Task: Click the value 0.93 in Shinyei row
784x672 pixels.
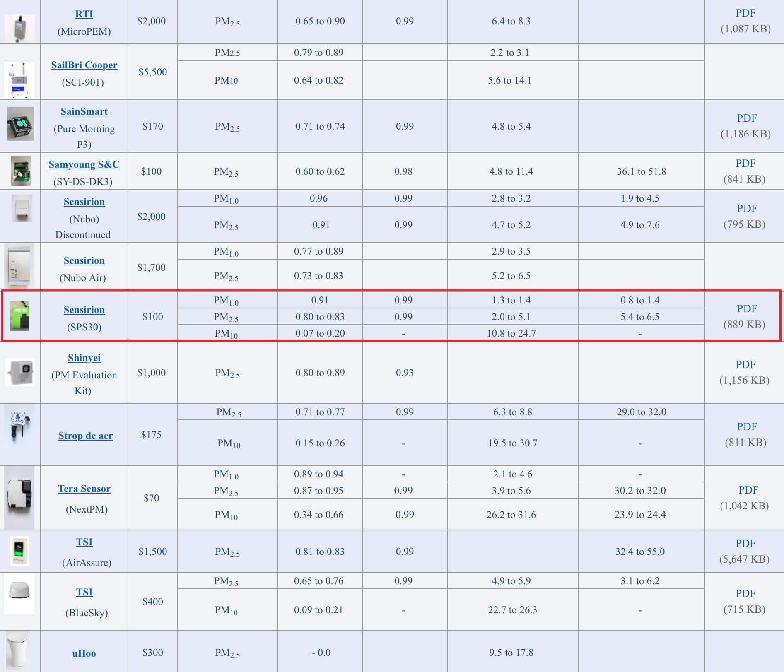Action: (405, 373)
